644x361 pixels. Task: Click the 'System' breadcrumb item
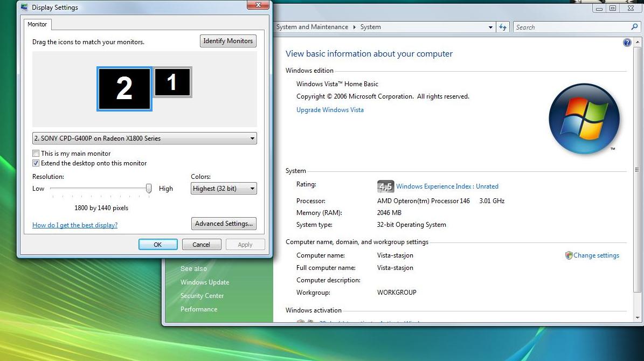pos(370,27)
